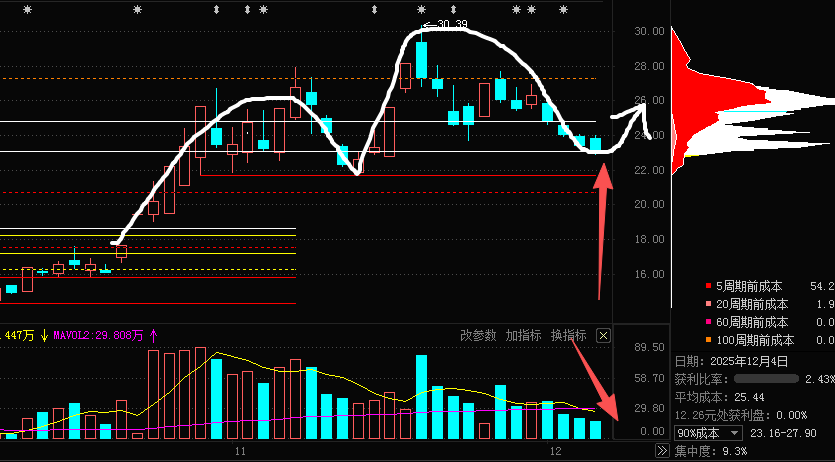This screenshot has width=835, height=462.
Task: Click the 58.70 volume axis label
Action: pos(650,378)
